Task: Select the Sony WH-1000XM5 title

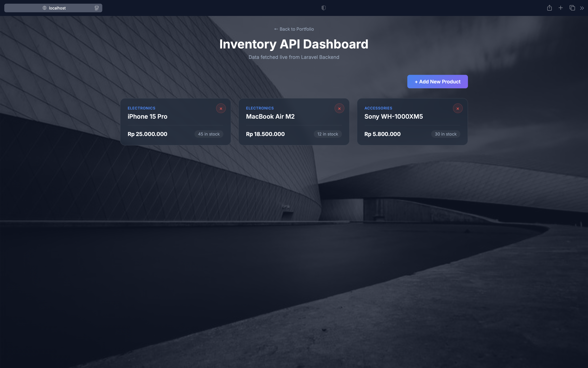Action: pos(394,116)
